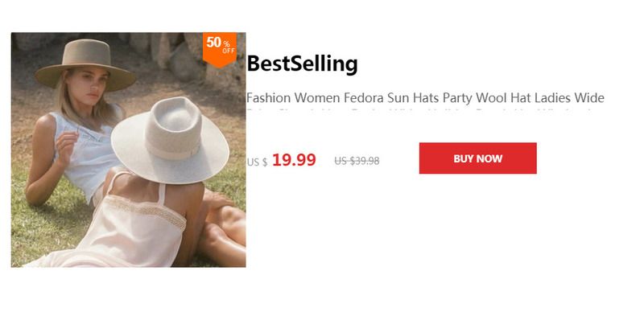Image resolution: width=644 pixels, height=320 pixels.
Task: Click the white fedora hat in photo
Action: pyautogui.click(x=170, y=139)
